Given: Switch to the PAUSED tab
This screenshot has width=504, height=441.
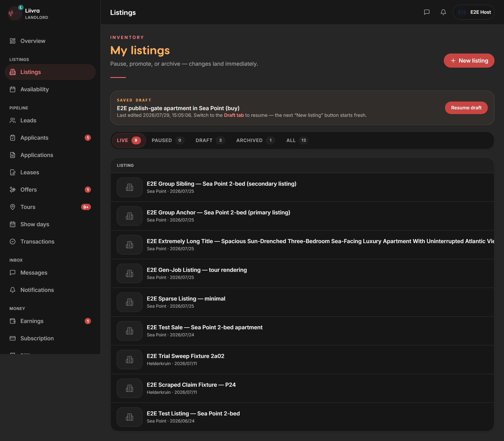Looking at the screenshot, I should (x=168, y=140).
